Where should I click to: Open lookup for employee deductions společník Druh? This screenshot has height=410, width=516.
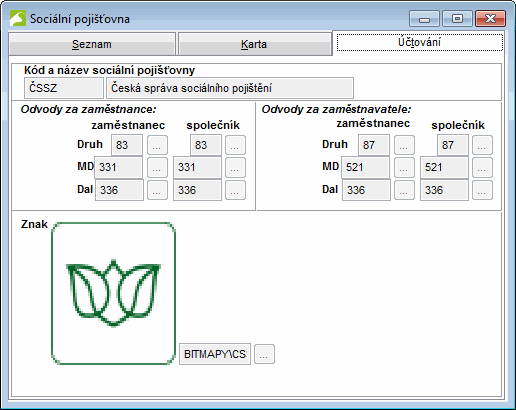click(235, 145)
